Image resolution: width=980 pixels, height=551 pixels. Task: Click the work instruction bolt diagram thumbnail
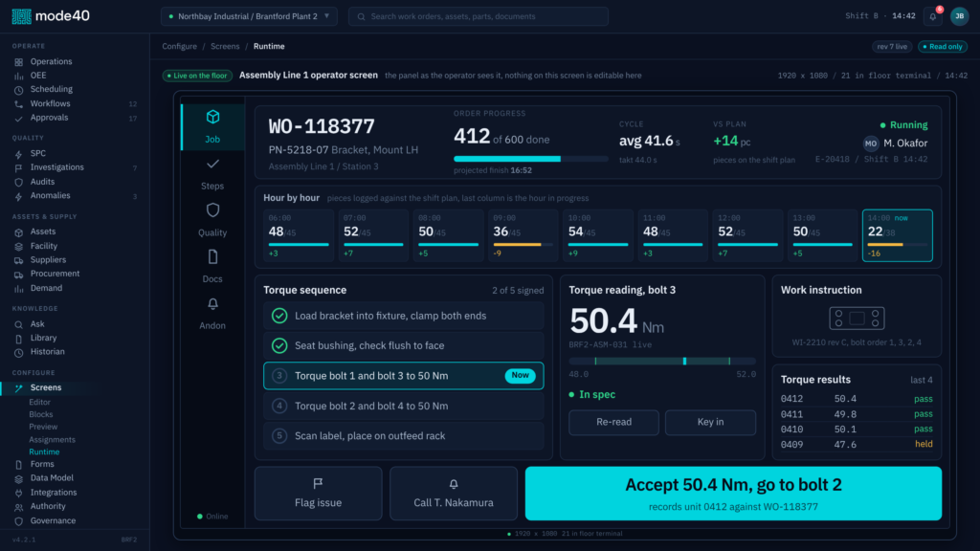point(857,318)
